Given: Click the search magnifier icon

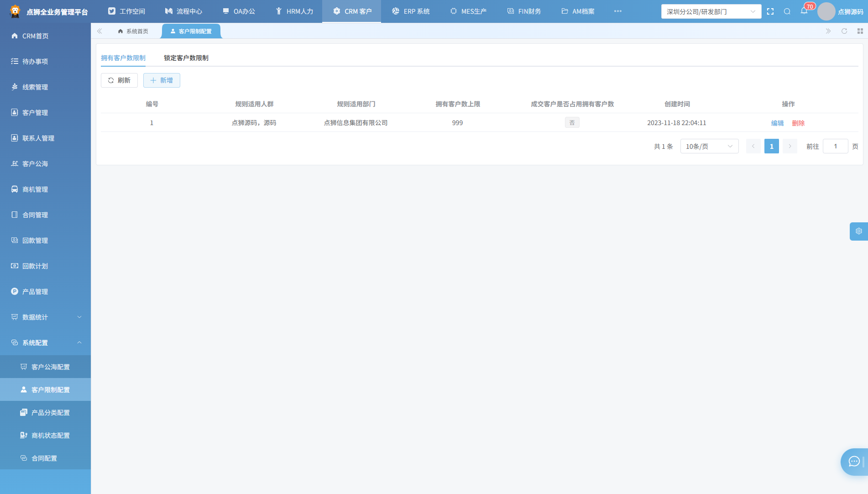Looking at the screenshot, I should (x=787, y=11).
